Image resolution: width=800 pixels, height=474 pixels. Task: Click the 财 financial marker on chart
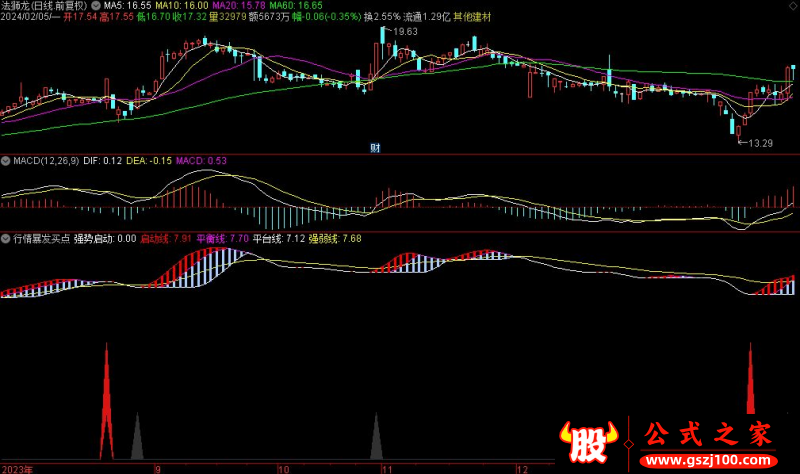click(375, 148)
